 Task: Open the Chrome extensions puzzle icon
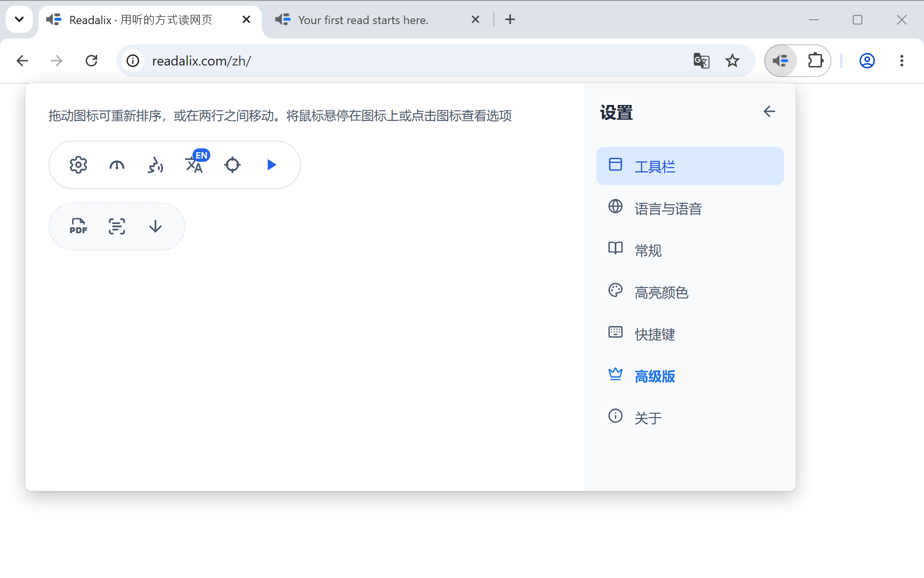(815, 61)
